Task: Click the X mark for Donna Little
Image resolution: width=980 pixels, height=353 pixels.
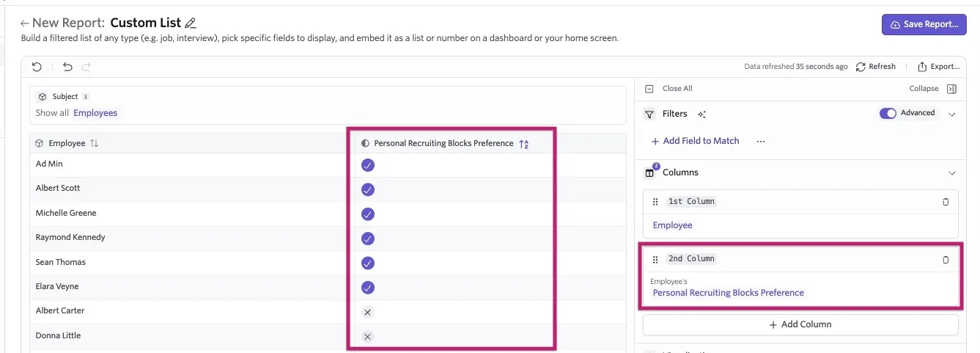Action: (368, 336)
